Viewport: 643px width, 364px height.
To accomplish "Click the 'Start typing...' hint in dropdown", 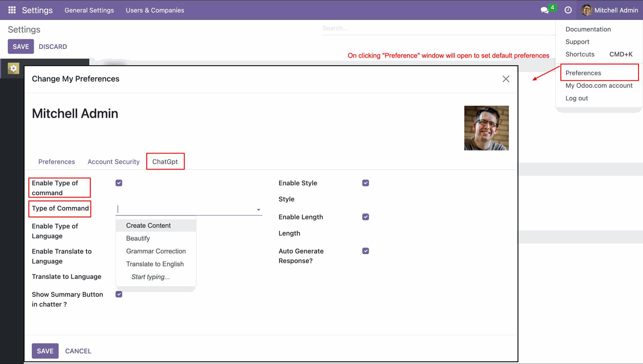I will point(150,277).
